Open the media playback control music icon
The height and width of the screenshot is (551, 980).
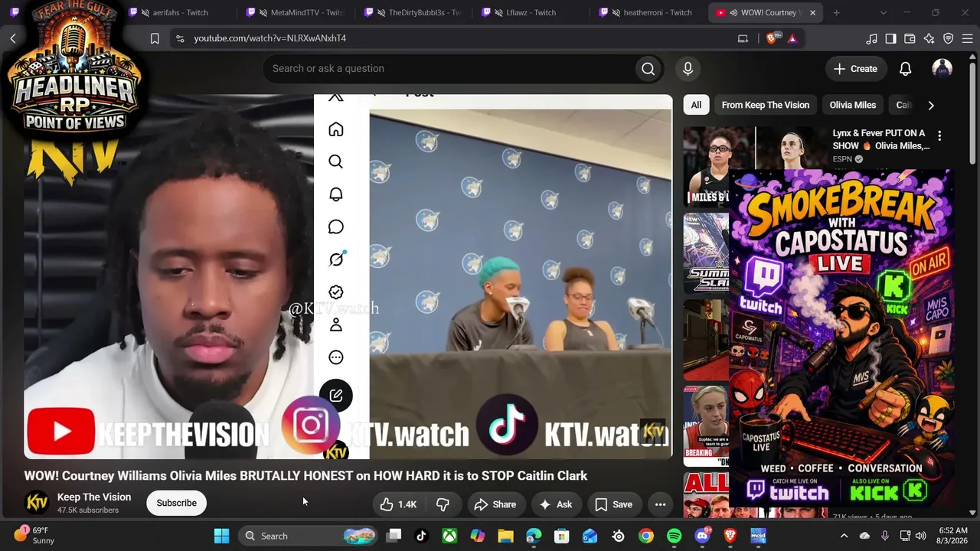click(871, 38)
